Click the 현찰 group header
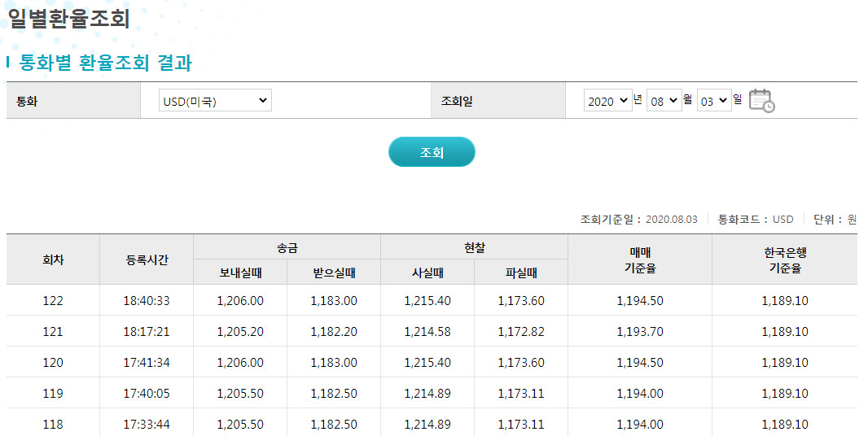Screen dimensions: 868x436 pyautogui.click(x=475, y=247)
